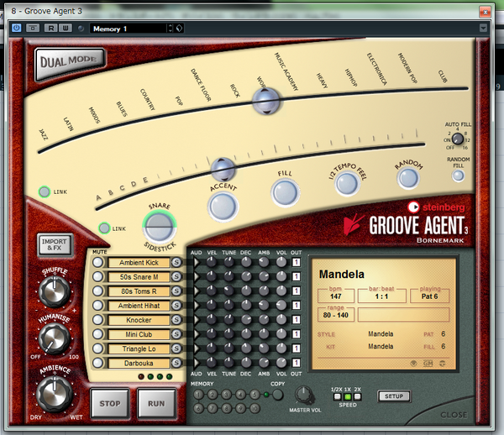Click the Write automation W button
The width and height of the screenshot is (504, 435).
point(66,29)
